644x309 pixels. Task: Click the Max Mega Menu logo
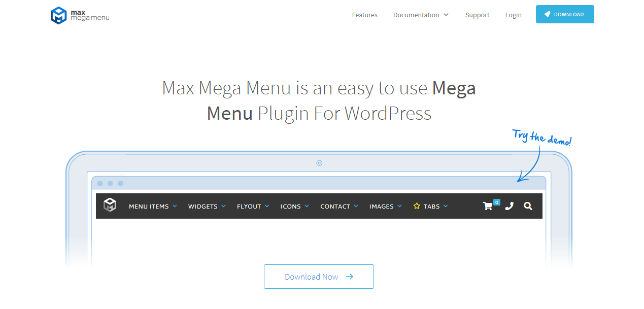point(80,15)
